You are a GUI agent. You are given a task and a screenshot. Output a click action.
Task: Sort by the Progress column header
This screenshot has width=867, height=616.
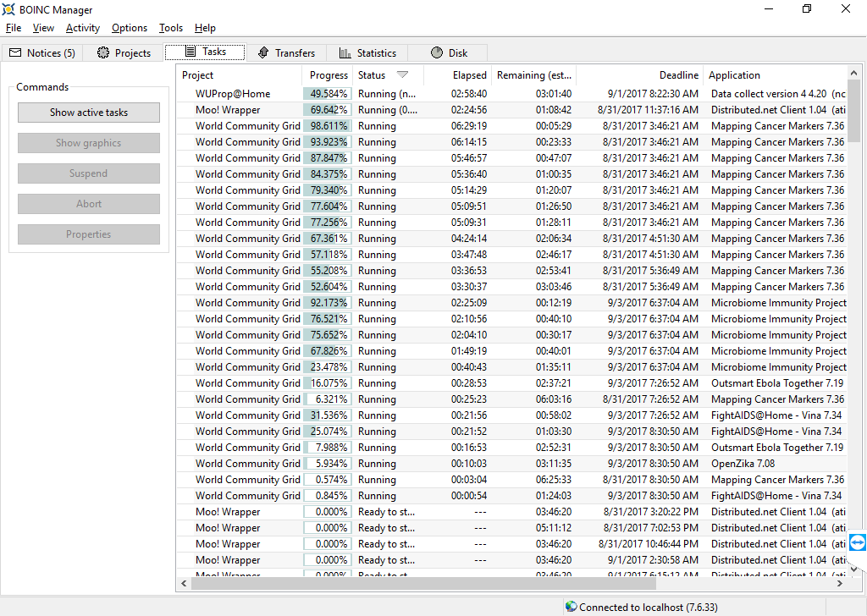(328, 75)
